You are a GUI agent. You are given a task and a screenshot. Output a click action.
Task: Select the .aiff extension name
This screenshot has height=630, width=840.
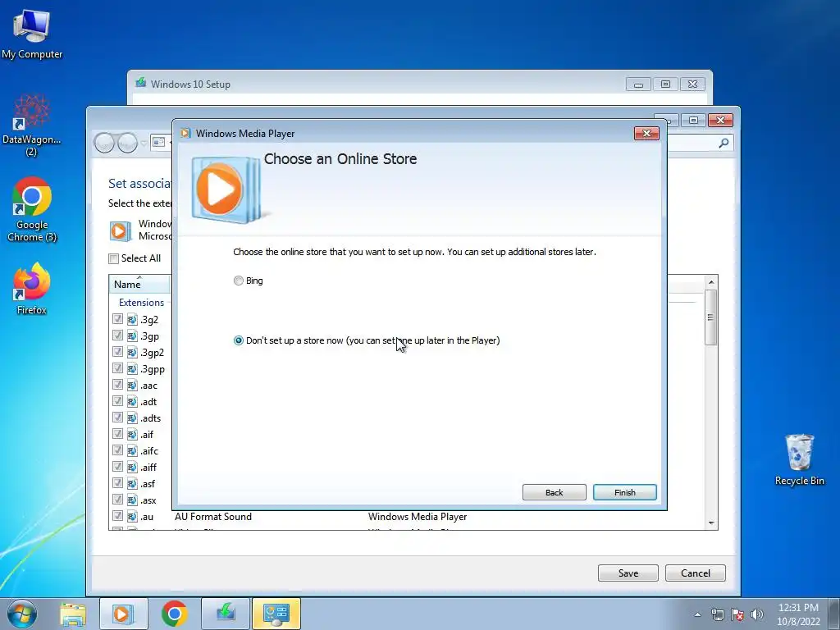pyautogui.click(x=148, y=467)
